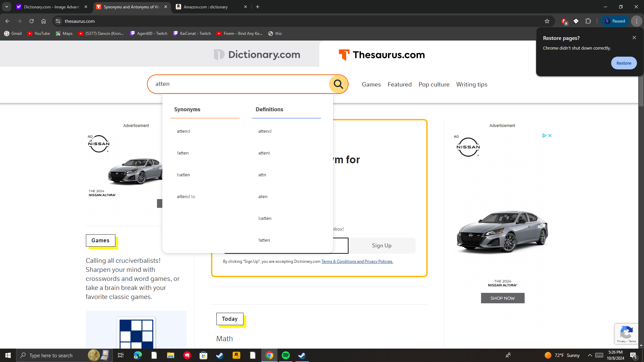Switch to Dictionary.com tab on site header
Viewport: 644px width, 362px height.
coord(257,55)
